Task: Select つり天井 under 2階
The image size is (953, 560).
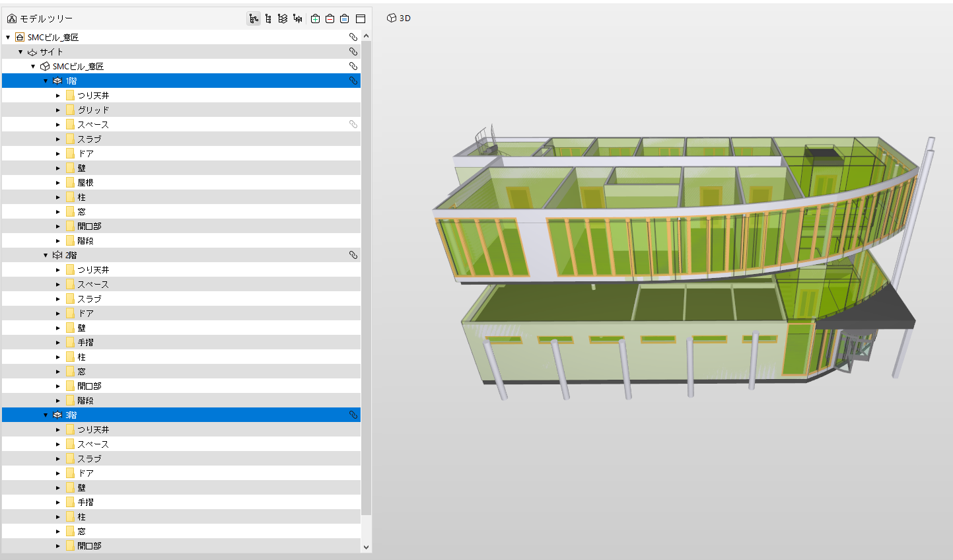Action: click(181, 269)
